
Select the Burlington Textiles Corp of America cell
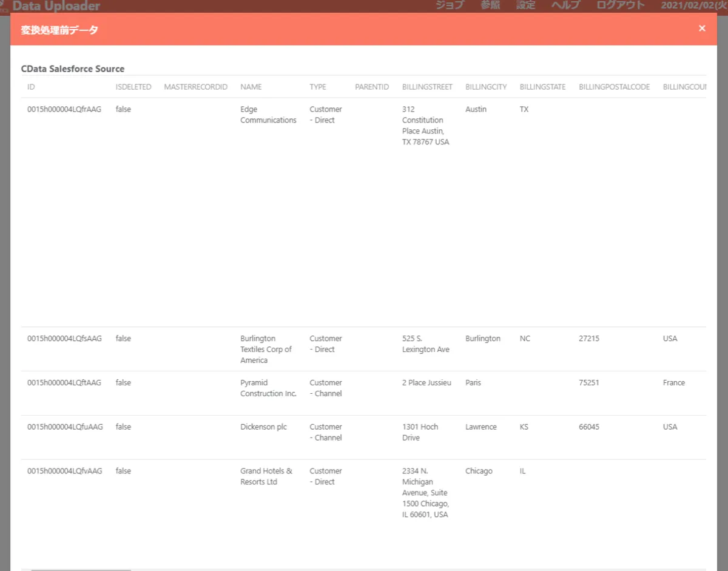(266, 349)
